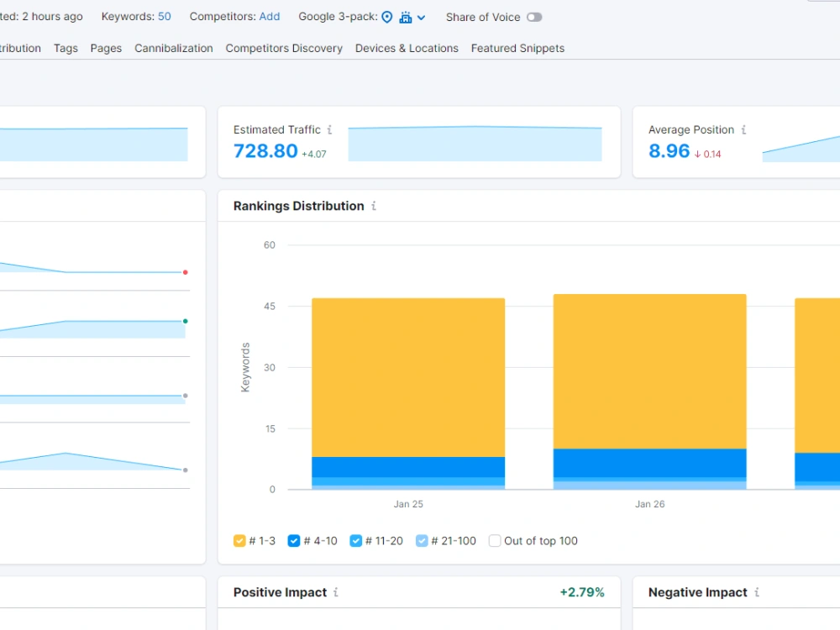Viewport: 840px width, 630px height.
Task: Click the Average Position value 8.96
Action: (669, 151)
